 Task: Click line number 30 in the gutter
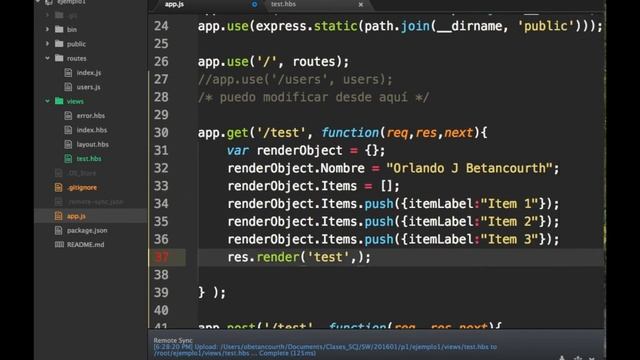(x=161, y=133)
